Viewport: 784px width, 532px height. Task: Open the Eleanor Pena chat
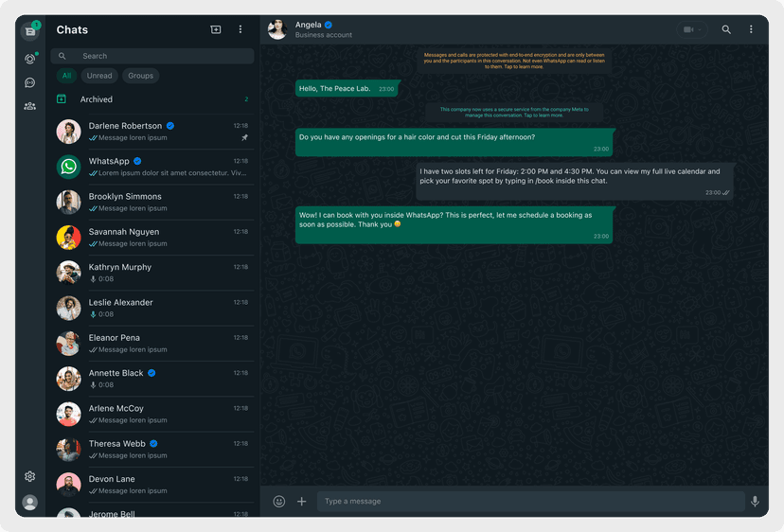pos(152,344)
